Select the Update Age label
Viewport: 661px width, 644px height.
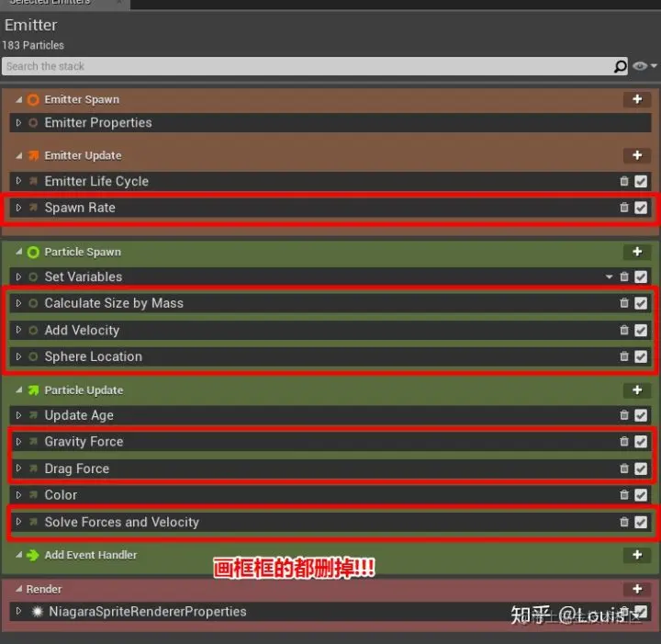[79, 415]
